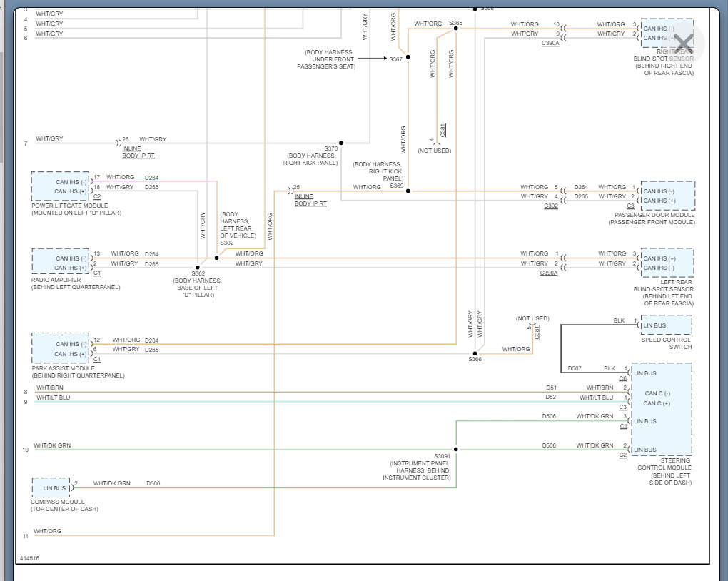Click INLINE BODY IP RT label at pin 25
Screen dimensions: 728x581
[310, 200]
